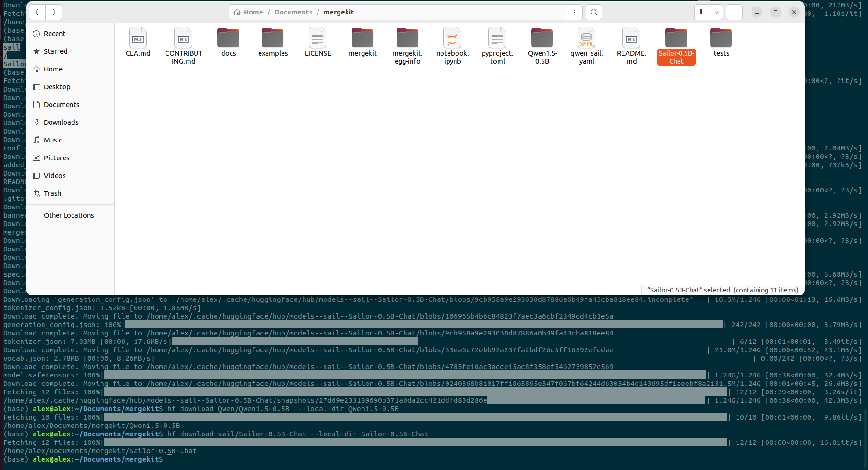Open the Qwen1.5-0.5B folder
The width and height of the screenshot is (868, 470).
[542, 38]
